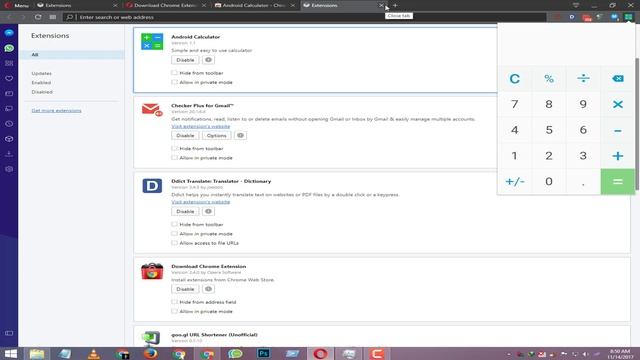Toggle Allow in private mode for Android Calculator
Screen dimensions: 640x360
point(174,82)
